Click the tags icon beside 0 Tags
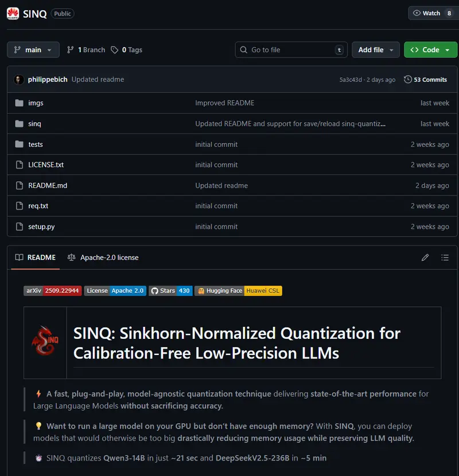459x476 pixels. point(115,50)
